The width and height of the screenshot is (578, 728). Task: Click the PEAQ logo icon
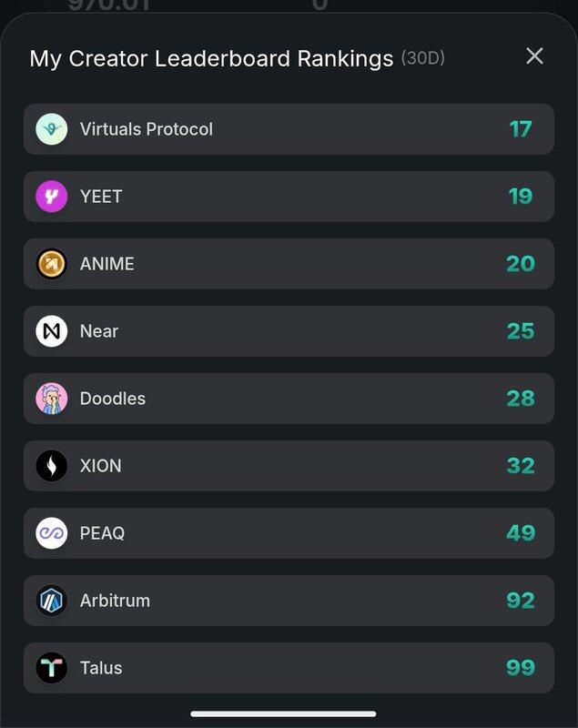(52, 533)
